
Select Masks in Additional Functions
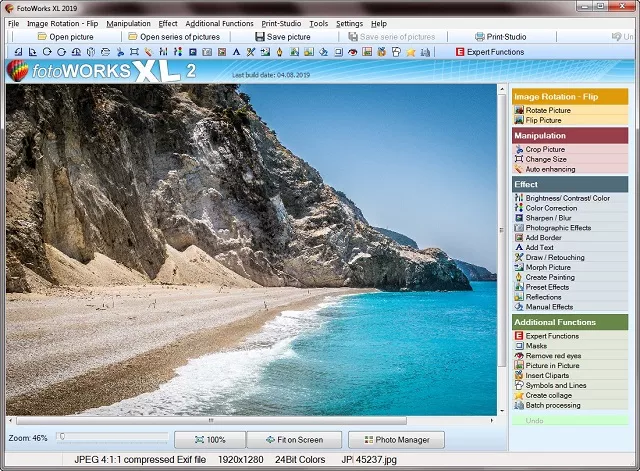[537, 346]
